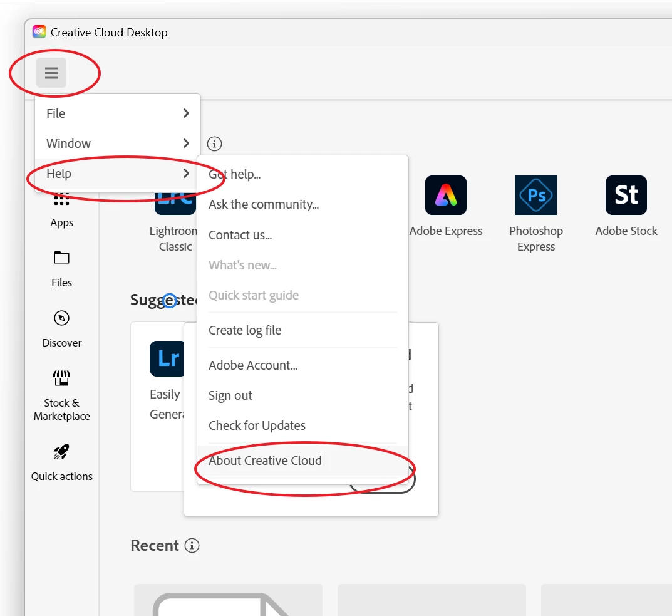The width and height of the screenshot is (672, 616).
Task: Select Contact us... menu entry
Action: (302, 235)
